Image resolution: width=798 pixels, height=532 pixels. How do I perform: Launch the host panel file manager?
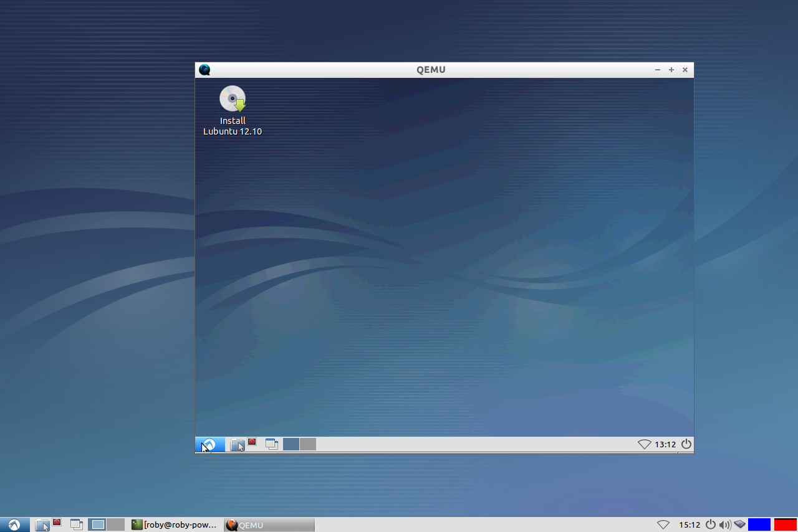tap(42, 525)
